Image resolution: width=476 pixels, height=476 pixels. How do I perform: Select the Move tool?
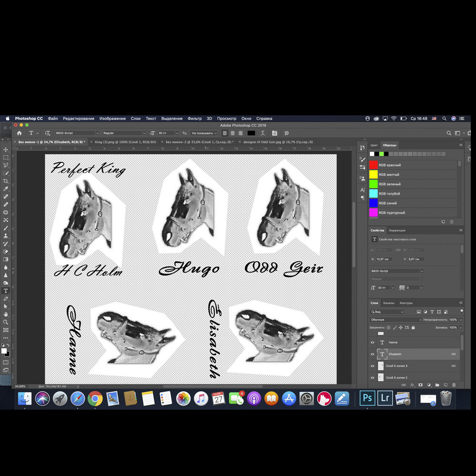[6, 149]
